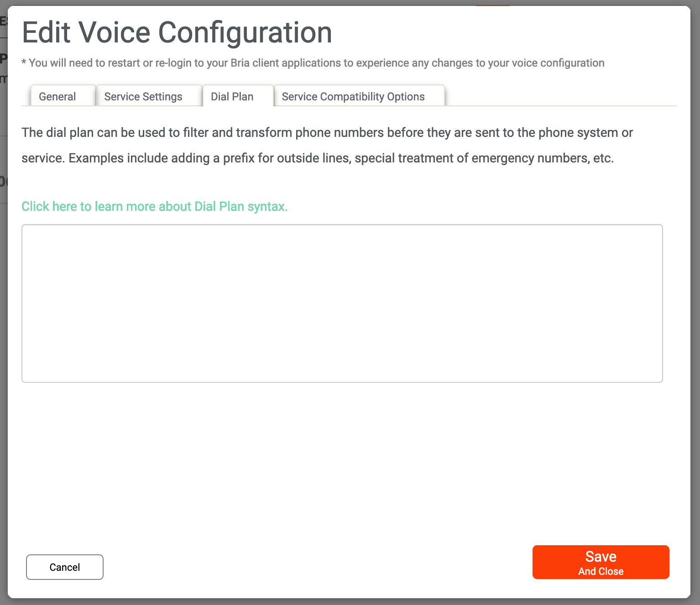Click blank dialog area below the text box

tap(342, 456)
